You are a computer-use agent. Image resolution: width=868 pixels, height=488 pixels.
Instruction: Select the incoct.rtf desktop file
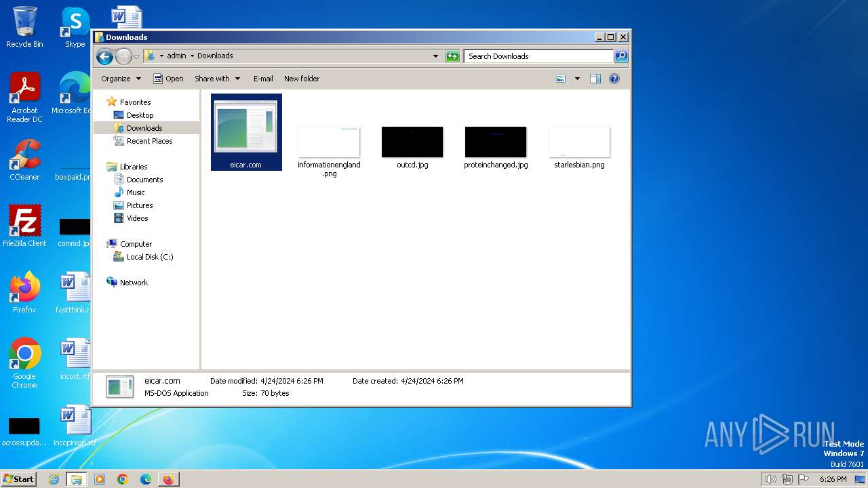click(75, 359)
